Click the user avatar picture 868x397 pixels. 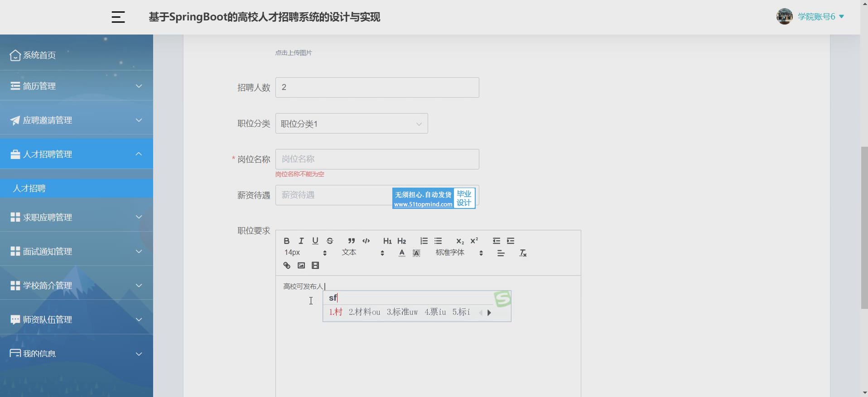tap(785, 16)
